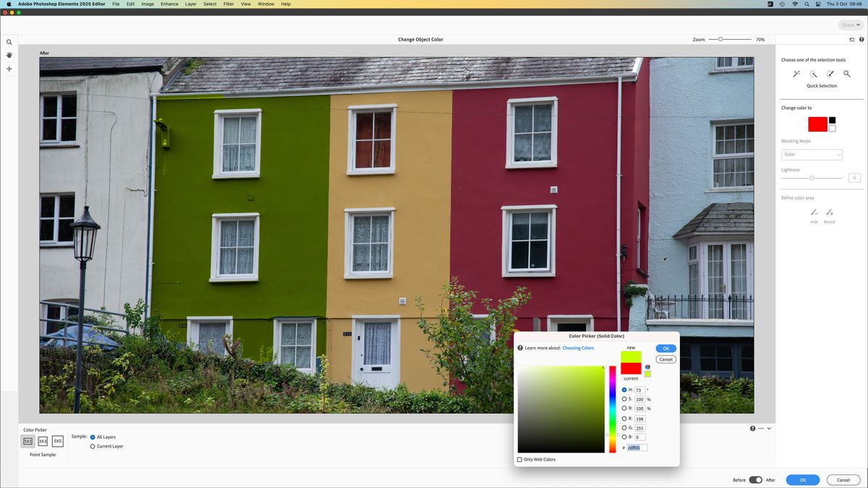The image size is (868, 488).
Task: Enable Only Web Colors
Action: point(519,459)
